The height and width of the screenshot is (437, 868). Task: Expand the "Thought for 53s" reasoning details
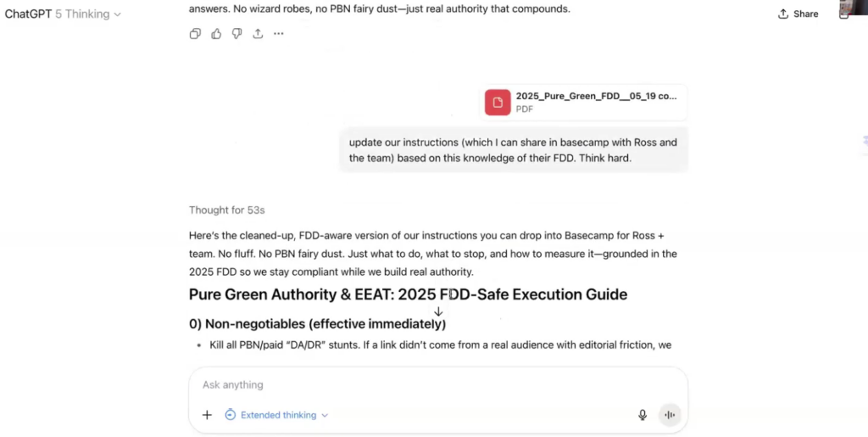[227, 210]
